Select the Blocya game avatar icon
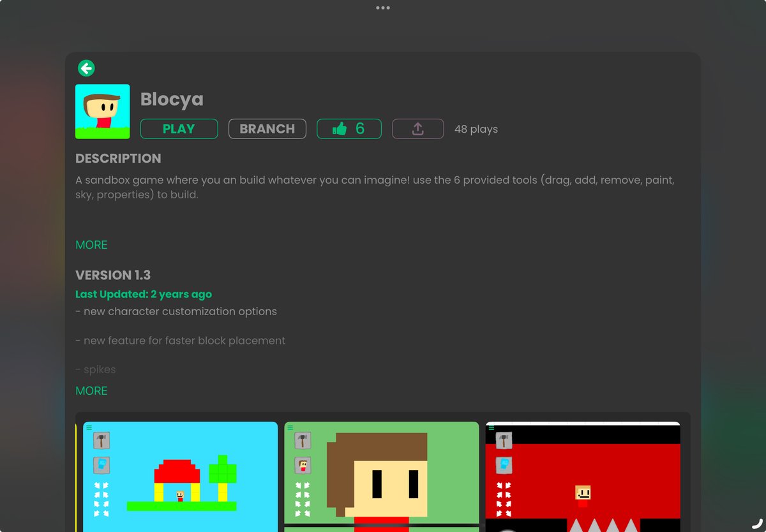 point(102,110)
